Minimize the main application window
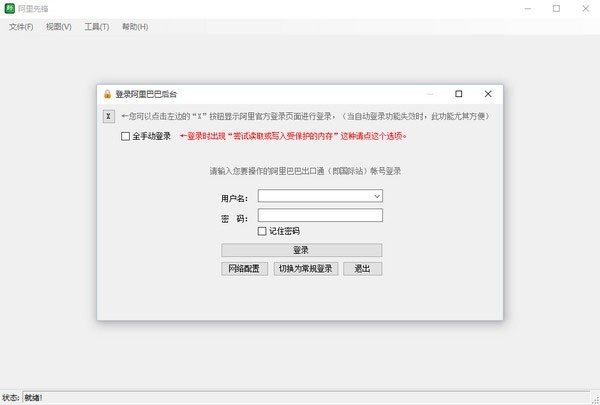 pyautogui.click(x=528, y=8)
